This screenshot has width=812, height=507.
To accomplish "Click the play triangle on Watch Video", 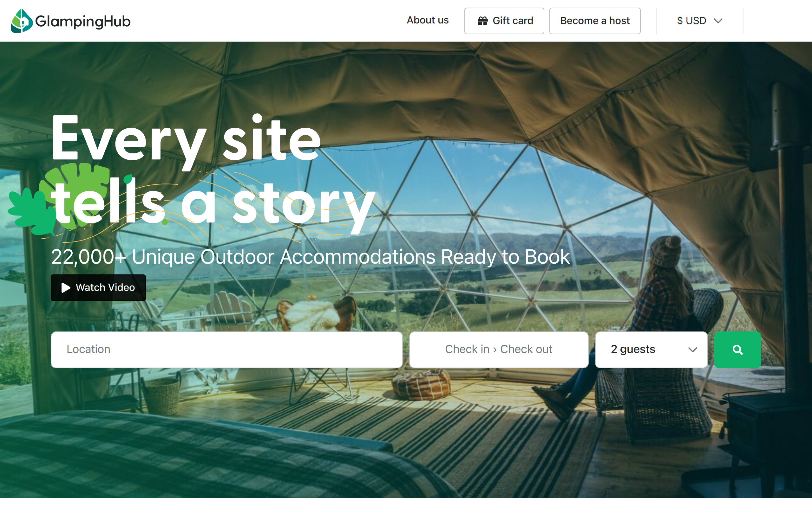I will (x=66, y=288).
